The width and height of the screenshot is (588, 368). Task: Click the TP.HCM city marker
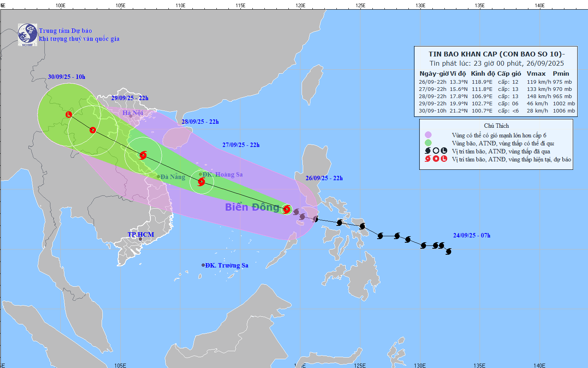(x=140, y=239)
